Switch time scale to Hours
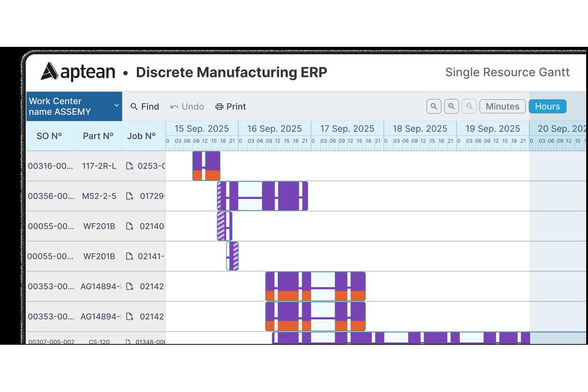 547,106
